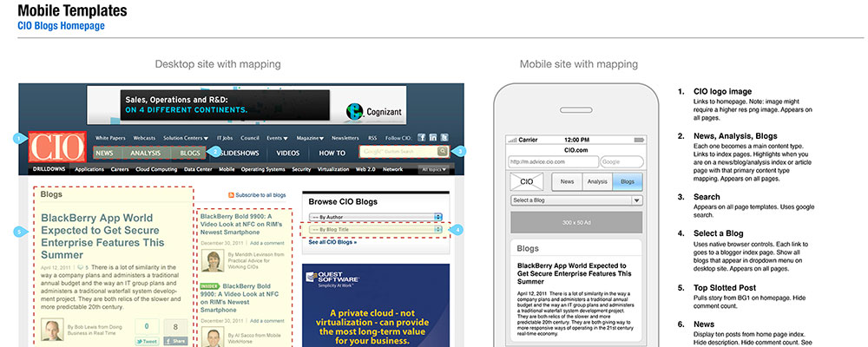Open the HOW TO section
The height and width of the screenshot is (347, 868).
click(x=332, y=154)
